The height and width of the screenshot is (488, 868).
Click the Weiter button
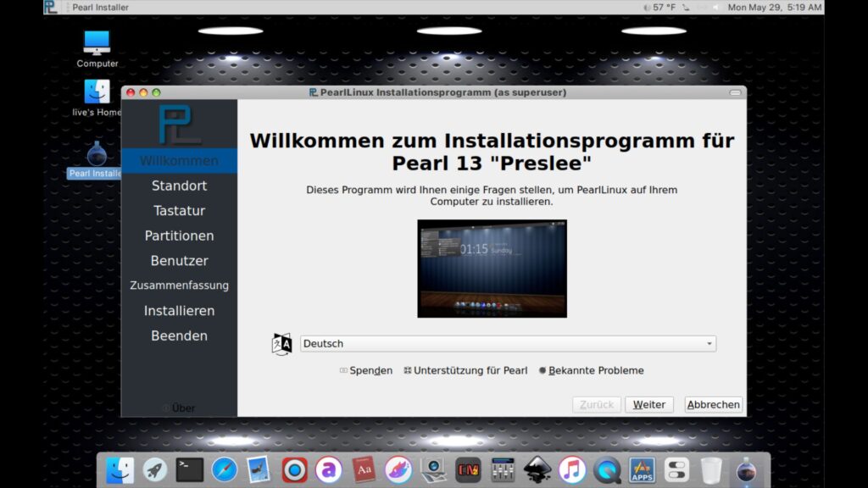pyautogui.click(x=649, y=404)
